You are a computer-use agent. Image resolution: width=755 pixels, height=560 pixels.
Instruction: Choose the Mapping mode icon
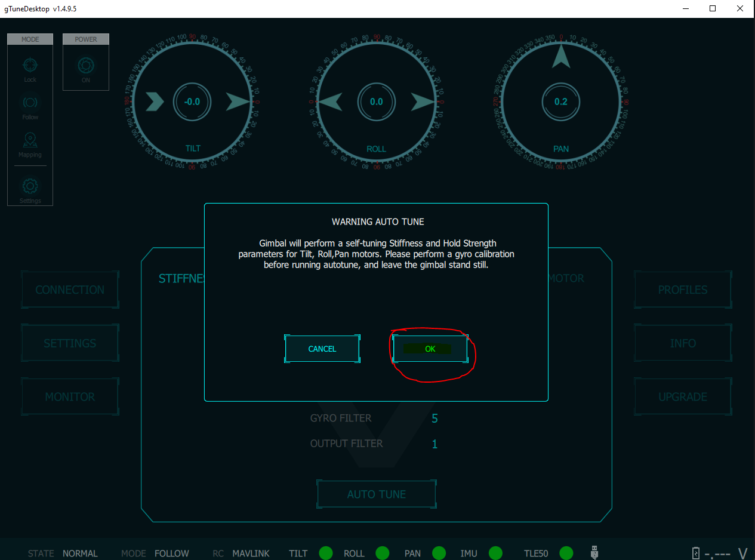point(30,141)
